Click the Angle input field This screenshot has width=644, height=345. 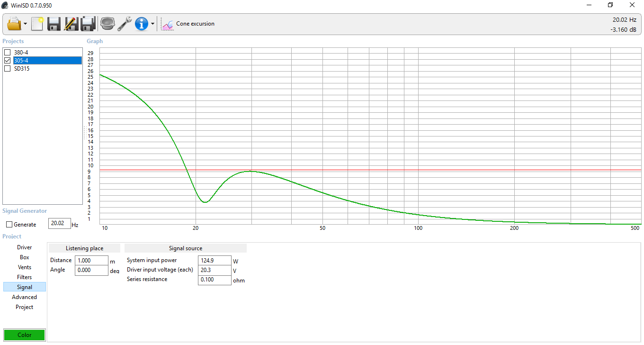[x=91, y=270]
